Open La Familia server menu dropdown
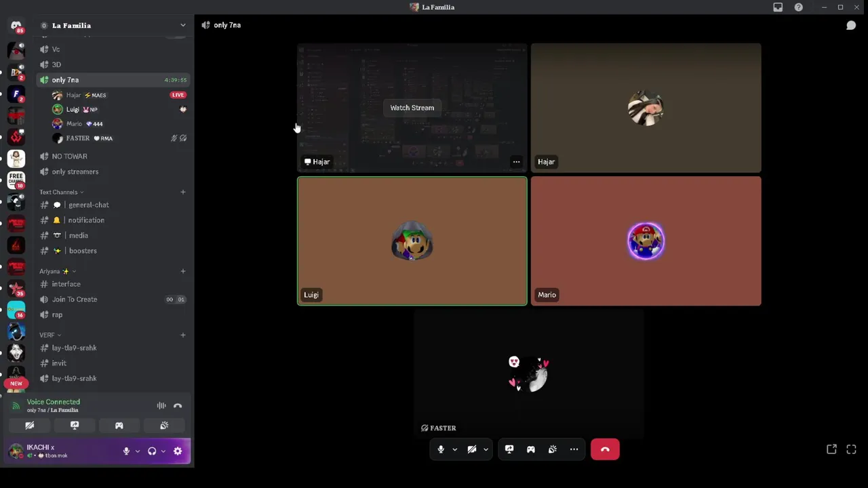This screenshot has height=488, width=868. coord(182,26)
